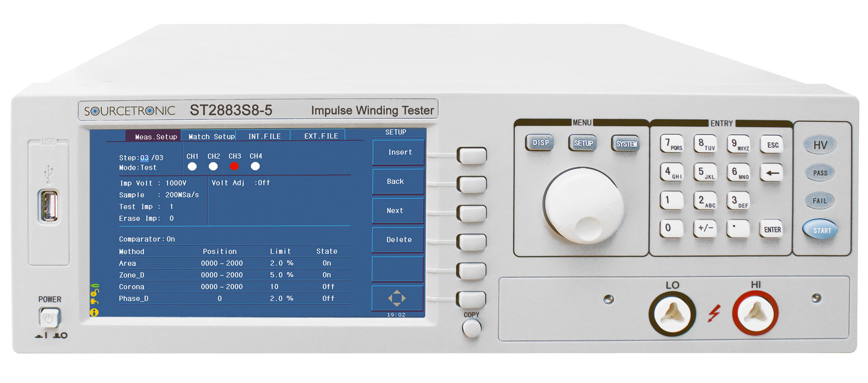Open the EXT.FILE tab

point(321,136)
